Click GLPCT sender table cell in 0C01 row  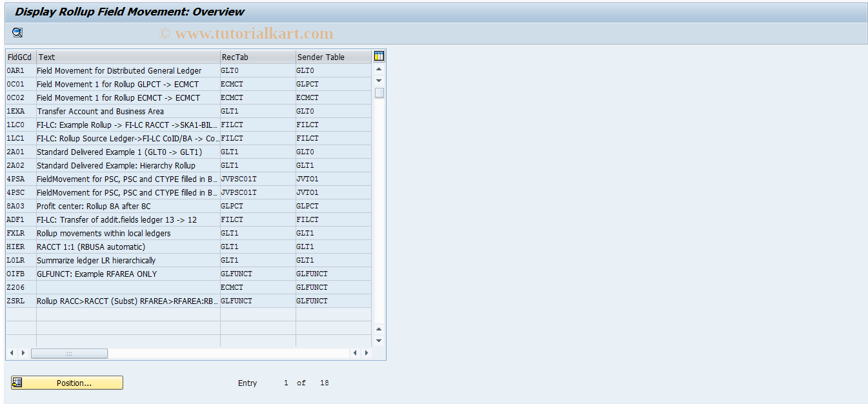334,84
